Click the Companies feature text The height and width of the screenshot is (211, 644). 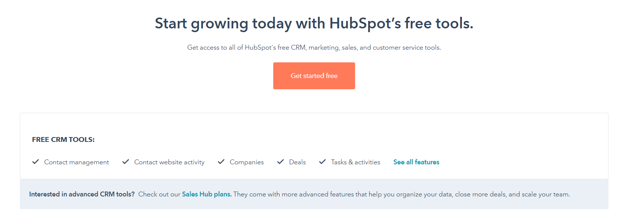247,162
